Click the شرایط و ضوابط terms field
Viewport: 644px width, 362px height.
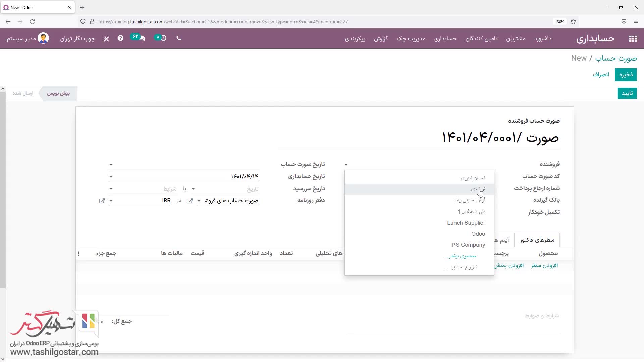541,316
